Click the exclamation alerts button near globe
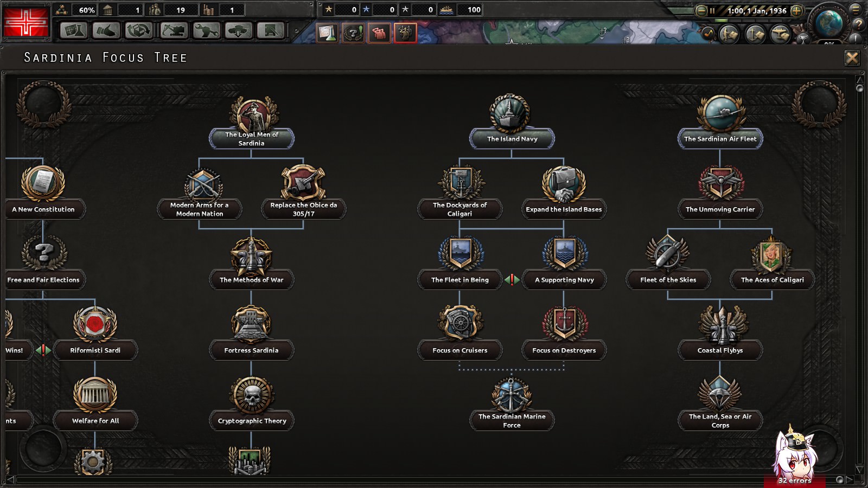This screenshot has height=488, width=868. click(x=856, y=38)
